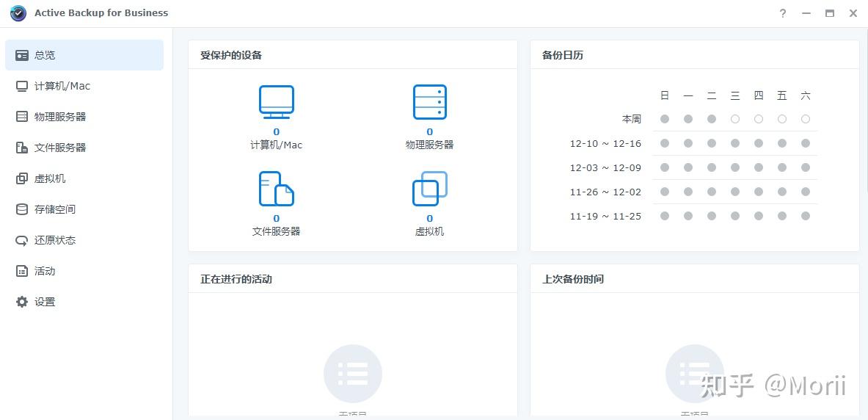Click the 备份日历 panel title

tap(563, 55)
